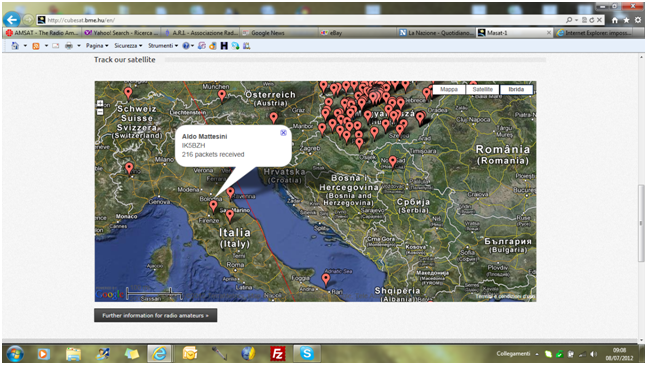647x365 pixels.
Task: Close the map info bubble
Action: pyautogui.click(x=283, y=132)
